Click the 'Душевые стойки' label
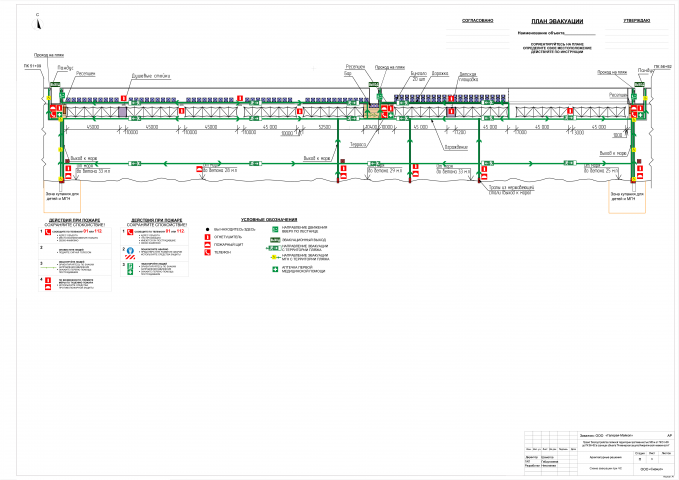This screenshot has width=679, height=480. click(x=151, y=76)
